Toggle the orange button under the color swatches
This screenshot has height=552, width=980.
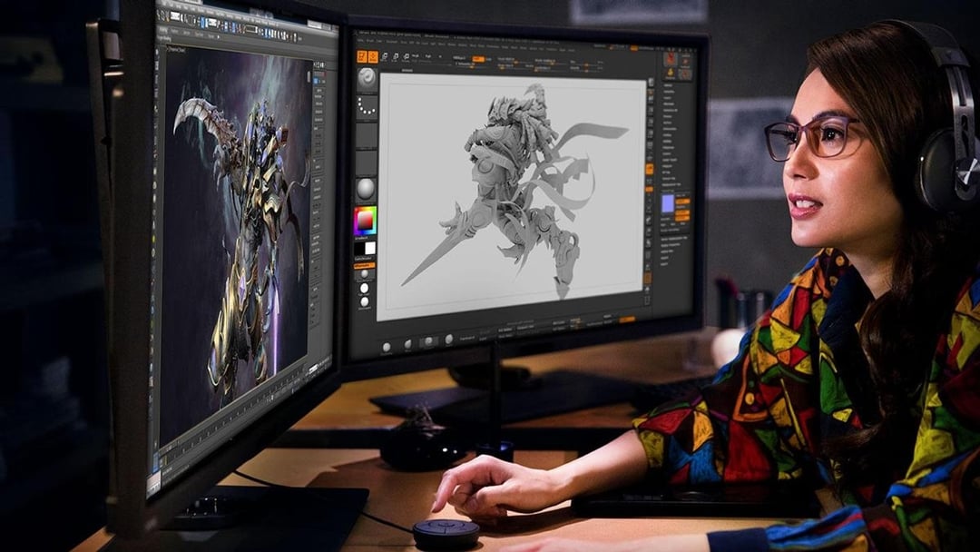point(365,266)
